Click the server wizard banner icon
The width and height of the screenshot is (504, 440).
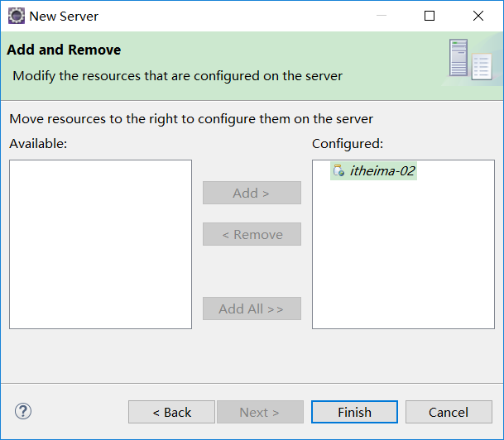pyautogui.click(x=470, y=60)
